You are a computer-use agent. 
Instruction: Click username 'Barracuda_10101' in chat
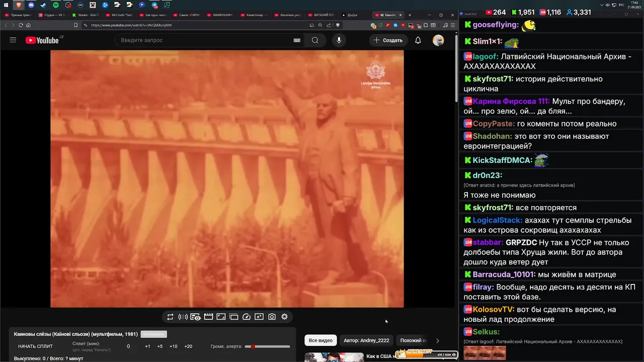pos(504,275)
